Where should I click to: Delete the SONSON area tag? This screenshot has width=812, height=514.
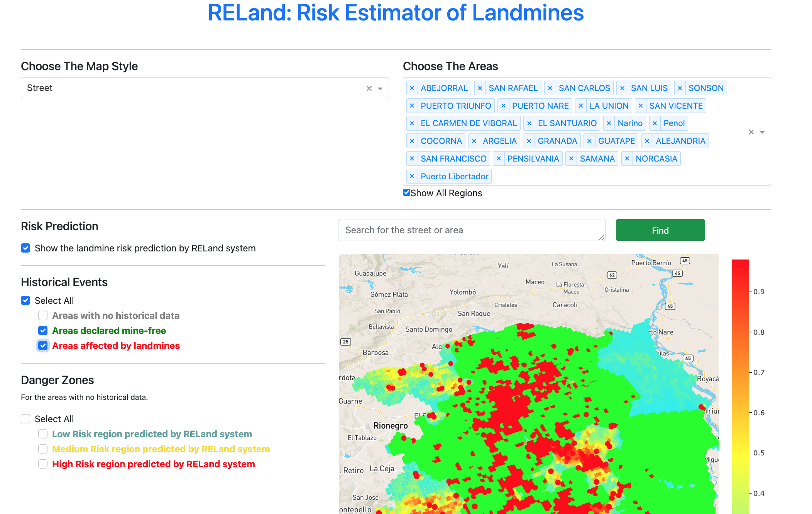pos(680,88)
